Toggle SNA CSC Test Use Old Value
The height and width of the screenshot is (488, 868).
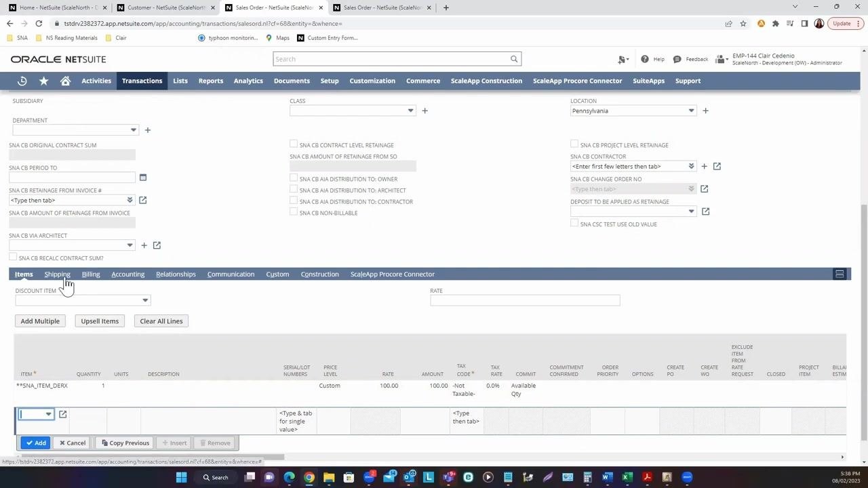[574, 224]
